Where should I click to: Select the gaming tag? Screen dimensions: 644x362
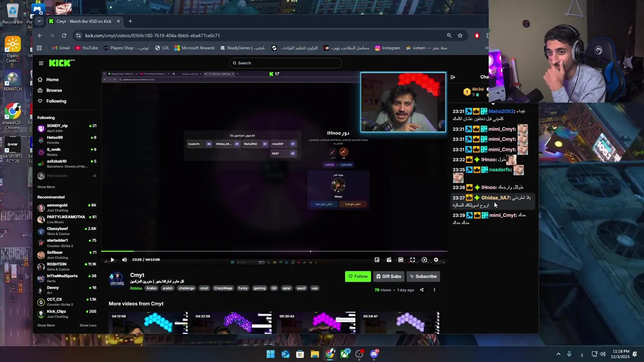[x=259, y=289]
